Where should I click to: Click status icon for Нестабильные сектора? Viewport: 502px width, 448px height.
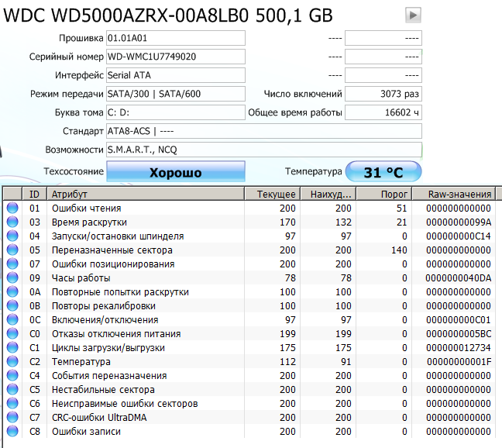pos(12,389)
